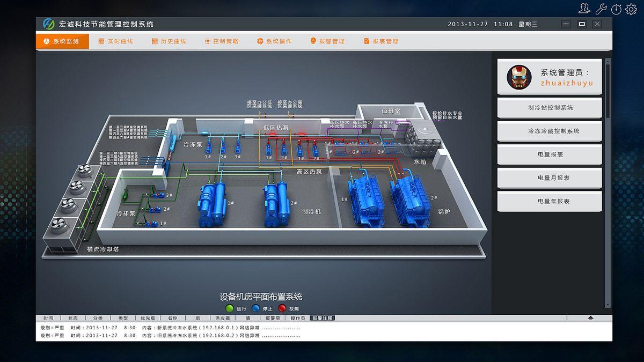Open 电量报表 button
Viewport: 644px width, 362px height.
pyautogui.click(x=550, y=155)
